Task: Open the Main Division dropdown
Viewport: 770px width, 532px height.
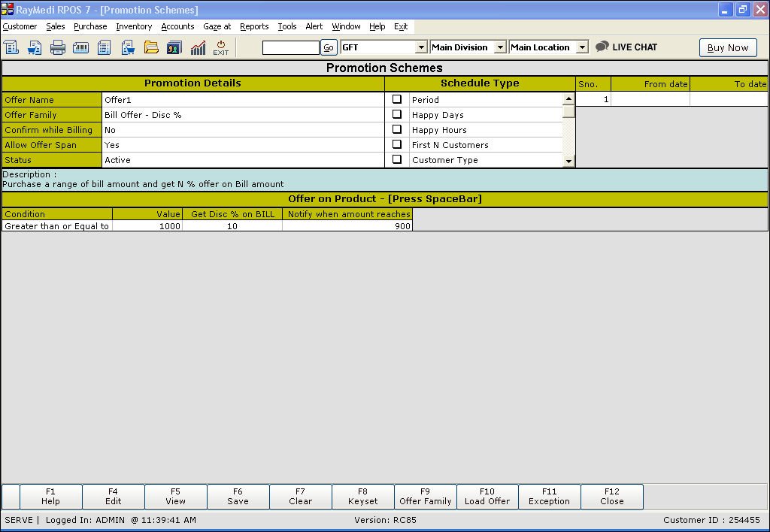Action: pyautogui.click(x=500, y=47)
